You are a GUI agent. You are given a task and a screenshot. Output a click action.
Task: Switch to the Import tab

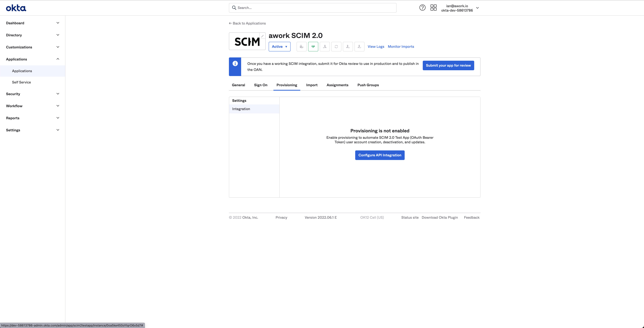[x=312, y=85]
